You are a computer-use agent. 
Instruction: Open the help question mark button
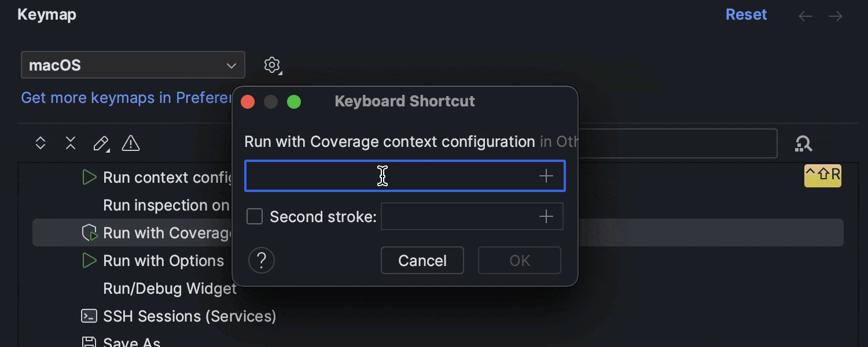[261, 260]
